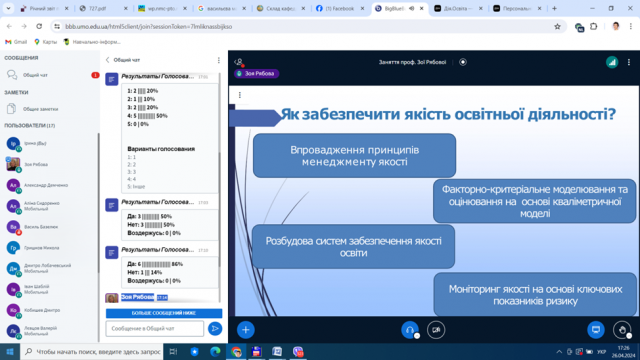Click the poll results icon at 17:03
Screen dimensions: 640x360
coord(112,205)
